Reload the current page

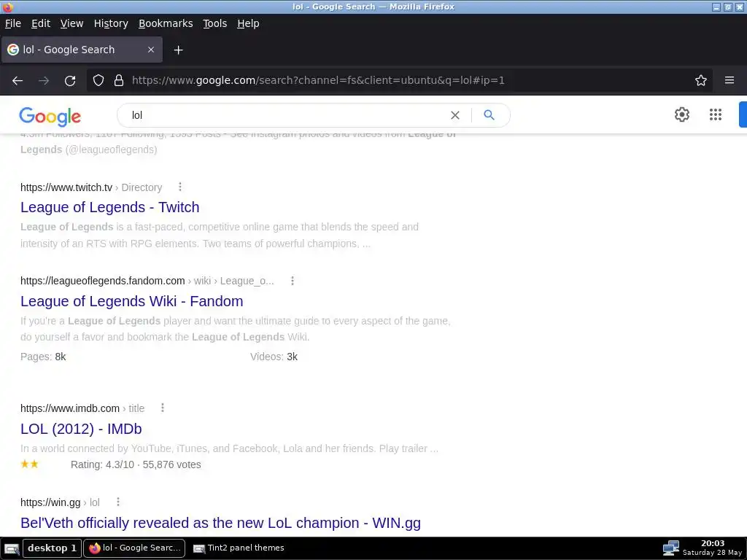tap(70, 80)
